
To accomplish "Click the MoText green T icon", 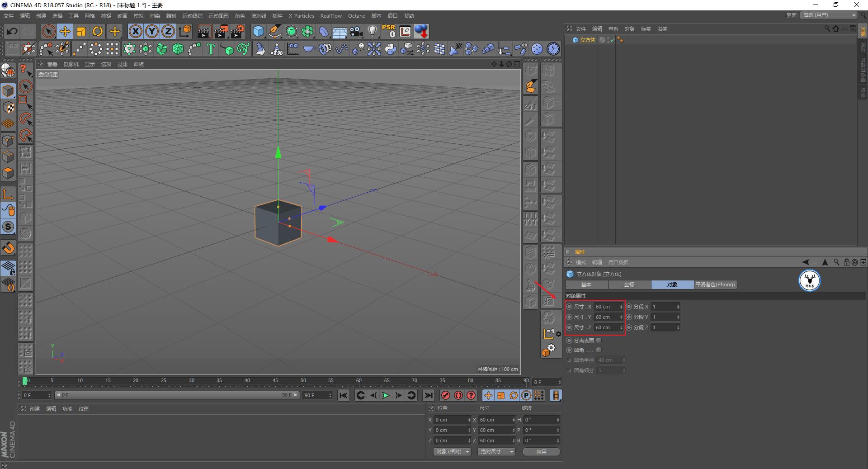I will coord(211,49).
